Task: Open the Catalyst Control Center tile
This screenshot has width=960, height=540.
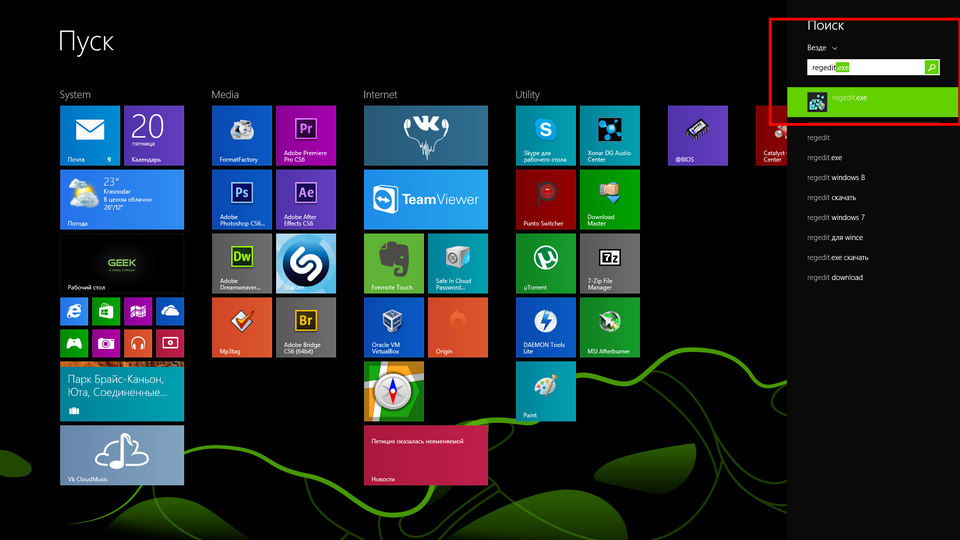Action: [771, 135]
